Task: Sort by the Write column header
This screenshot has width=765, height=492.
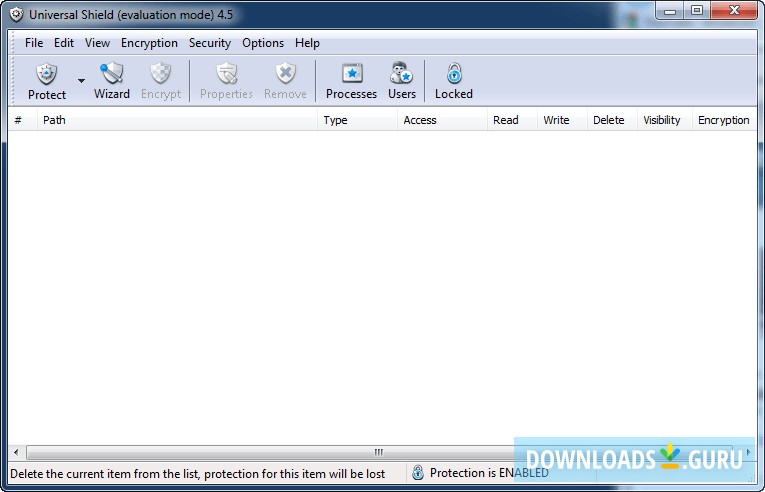Action: coord(562,120)
